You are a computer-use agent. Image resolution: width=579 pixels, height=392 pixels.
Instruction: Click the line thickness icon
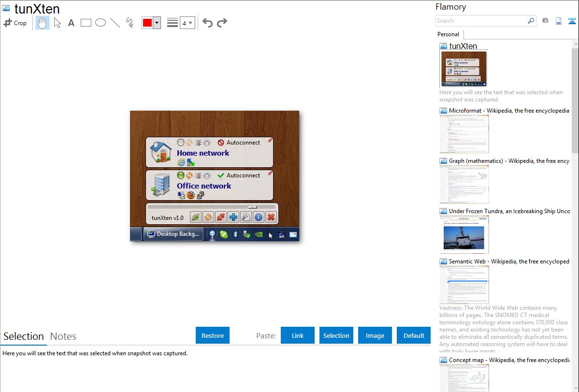(173, 23)
